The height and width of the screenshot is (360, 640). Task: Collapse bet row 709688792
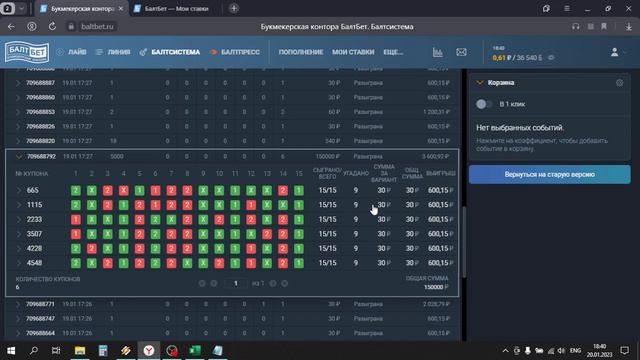pyautogui.click(x=18, y=157)
